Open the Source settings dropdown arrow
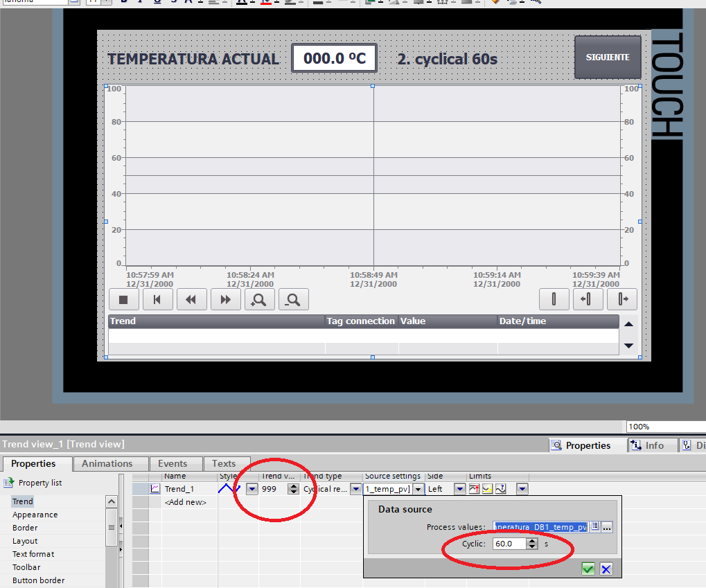This screenshot has height=588, width=706. coord(418,489)
